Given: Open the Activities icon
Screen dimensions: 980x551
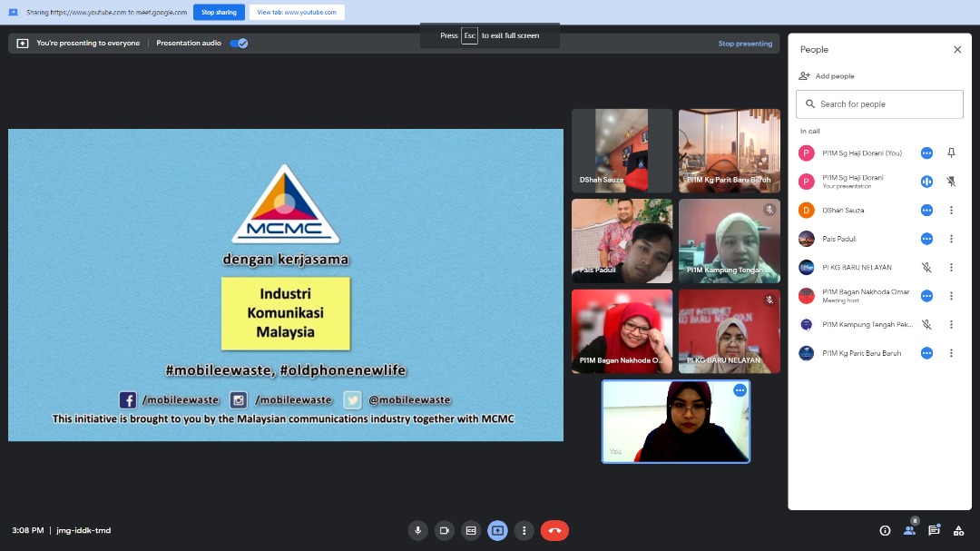Looking at the screenshot, I should (958, 530).
